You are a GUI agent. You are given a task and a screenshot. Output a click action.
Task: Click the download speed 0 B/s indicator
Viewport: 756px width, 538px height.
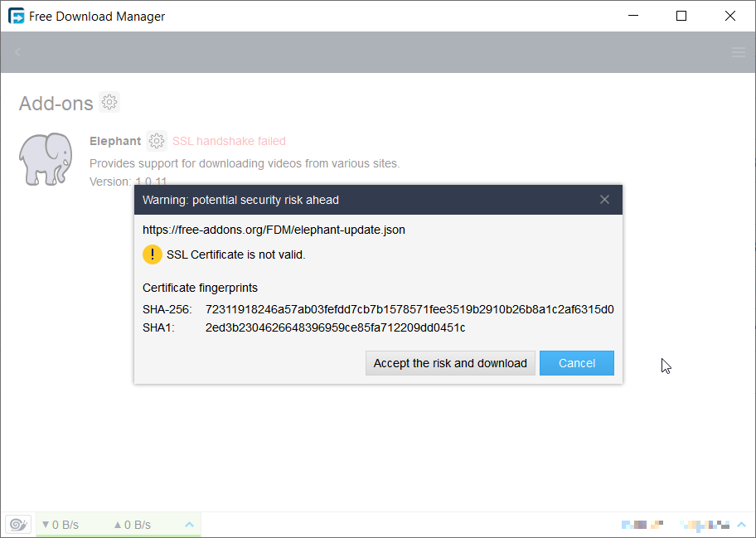pyautogui.click(x=61, y=525)
